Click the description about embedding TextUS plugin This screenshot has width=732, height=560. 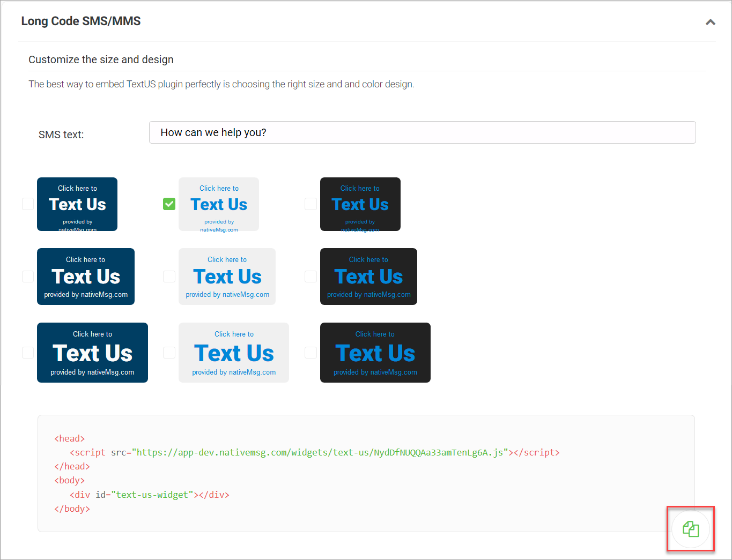pyautogui.click(x=221, y=84)
